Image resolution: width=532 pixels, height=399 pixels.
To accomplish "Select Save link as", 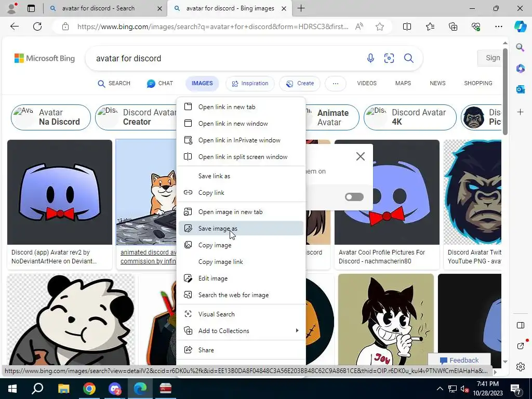I will click(241, 176).
